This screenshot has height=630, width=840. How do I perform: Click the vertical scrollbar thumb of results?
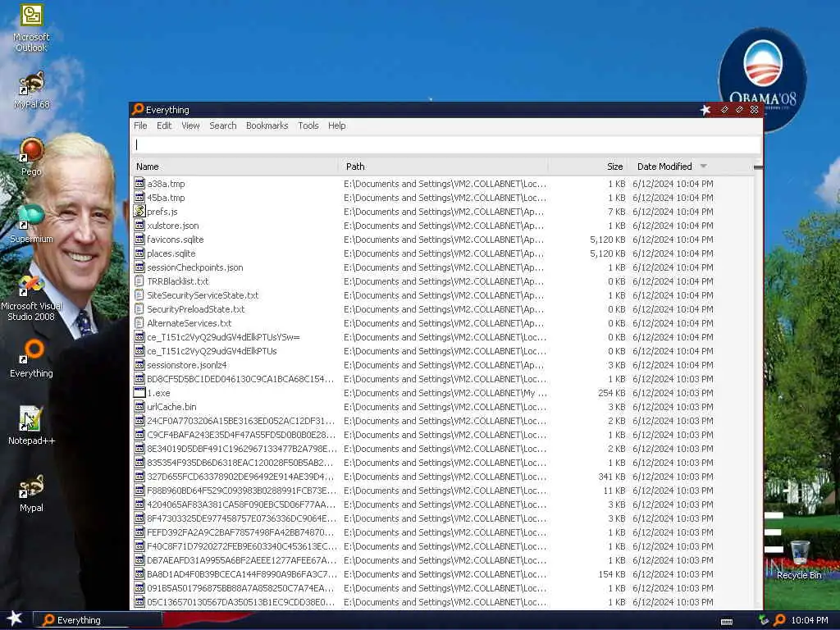click(x=757, y=167)
